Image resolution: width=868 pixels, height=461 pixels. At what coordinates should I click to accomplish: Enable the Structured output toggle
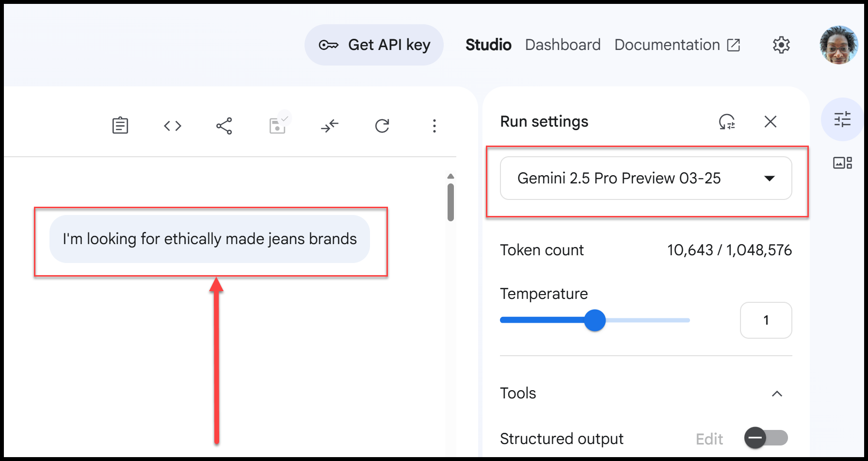coord(766,438)
